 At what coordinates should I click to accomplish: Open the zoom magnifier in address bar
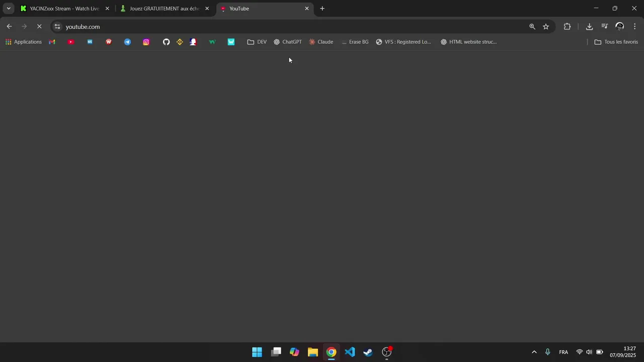coord(532,27)
